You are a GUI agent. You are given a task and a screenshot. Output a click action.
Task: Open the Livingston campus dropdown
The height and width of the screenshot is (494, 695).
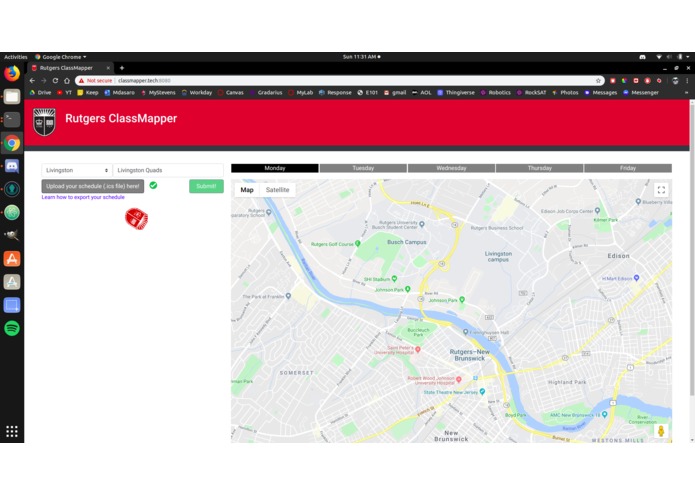[x=77, y=170]
